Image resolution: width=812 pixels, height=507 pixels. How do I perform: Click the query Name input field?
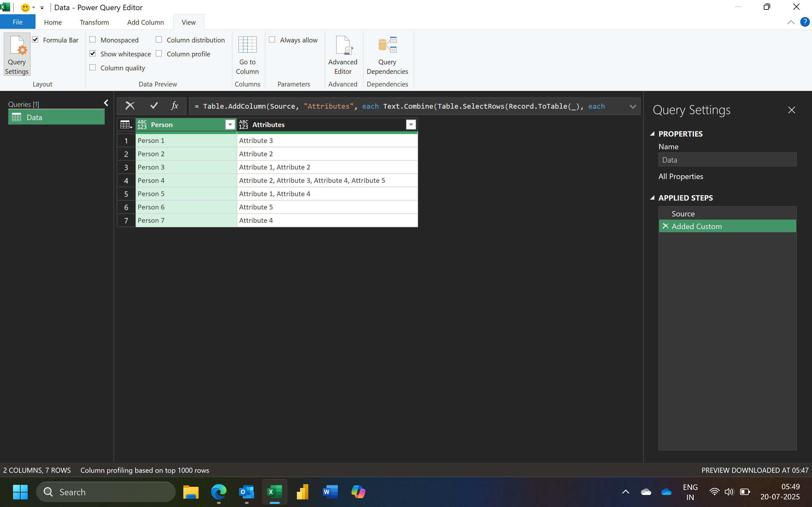[x=727, y=160]
